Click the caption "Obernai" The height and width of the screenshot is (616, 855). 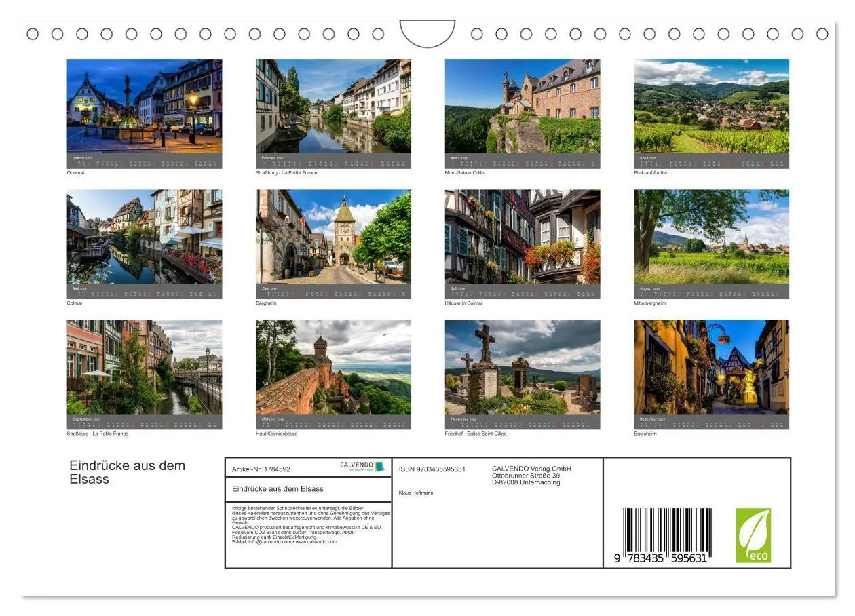click(x=75, y=173)
